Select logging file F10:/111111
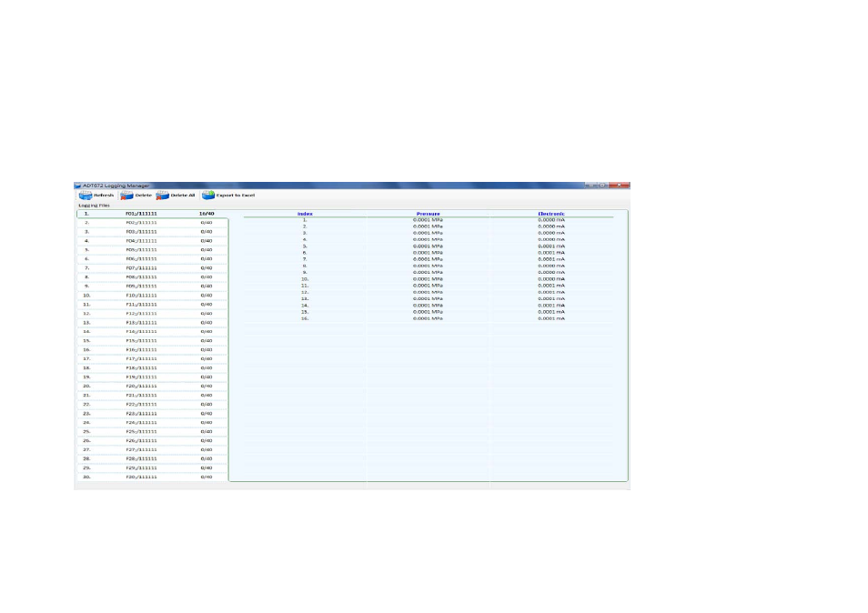The image size is (868, 613). tap(152, 296)
